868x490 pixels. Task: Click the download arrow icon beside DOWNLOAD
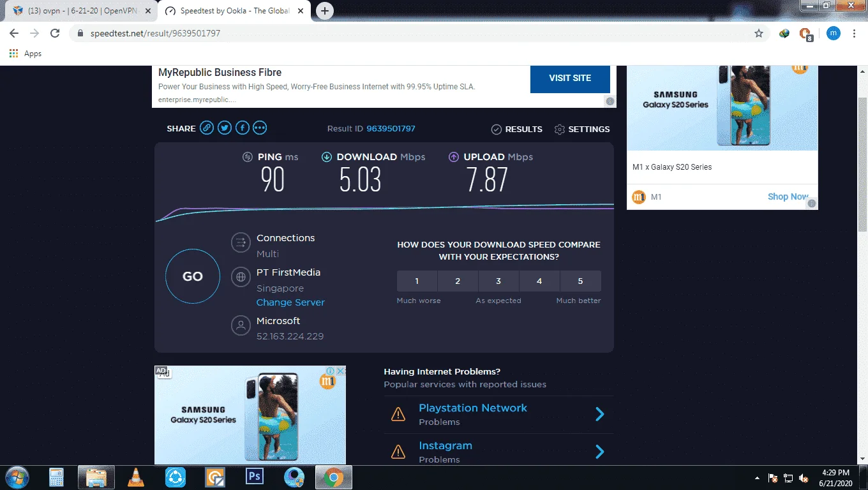point(327,157)
